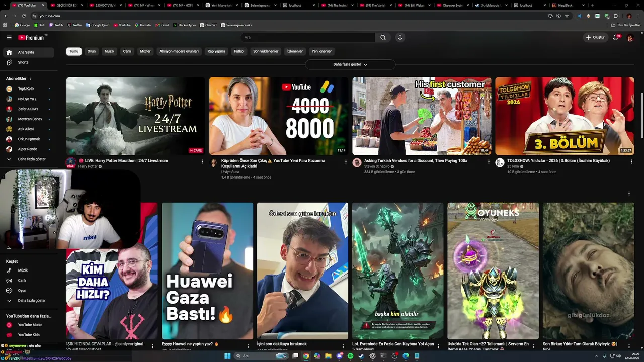Open Ödevi son güne bıraktın short thumbnail
Viewport: 644px width, 362px height.
pyautogui.click(x=302, y=271)
